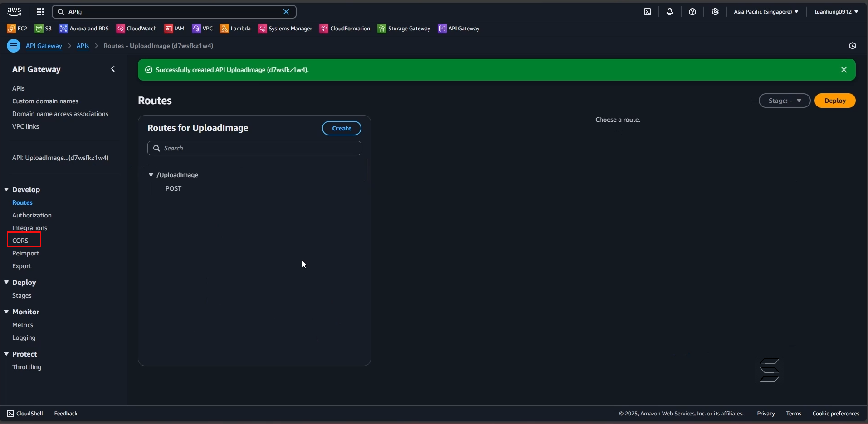Toggle the hamburger navigation menu icon

pos(14,46)
